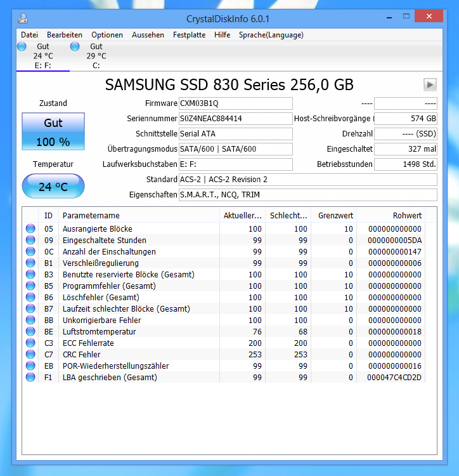This screenshot has height=476, width=459.
Task: Open the Optionen menu
Action: tap(107, 35)
